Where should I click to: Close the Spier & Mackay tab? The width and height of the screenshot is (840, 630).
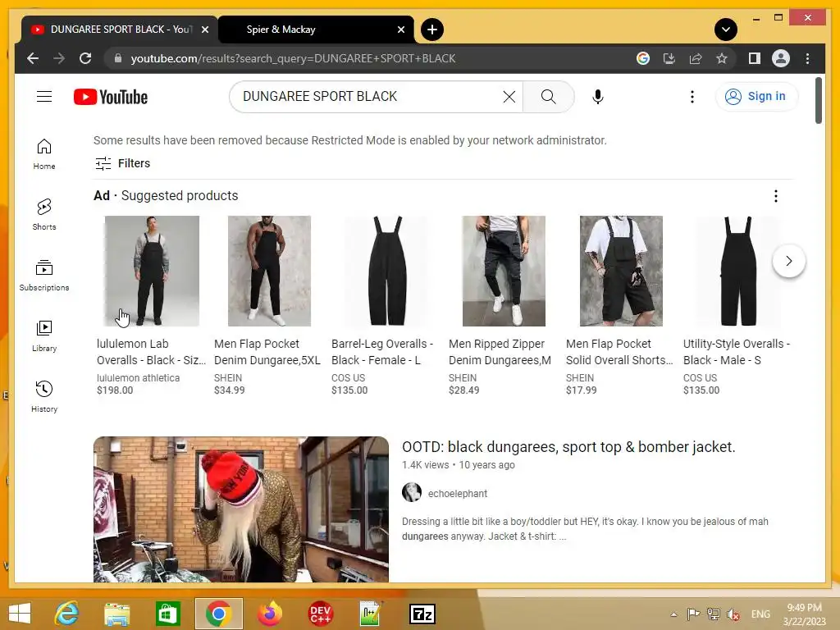click(400, 30)
